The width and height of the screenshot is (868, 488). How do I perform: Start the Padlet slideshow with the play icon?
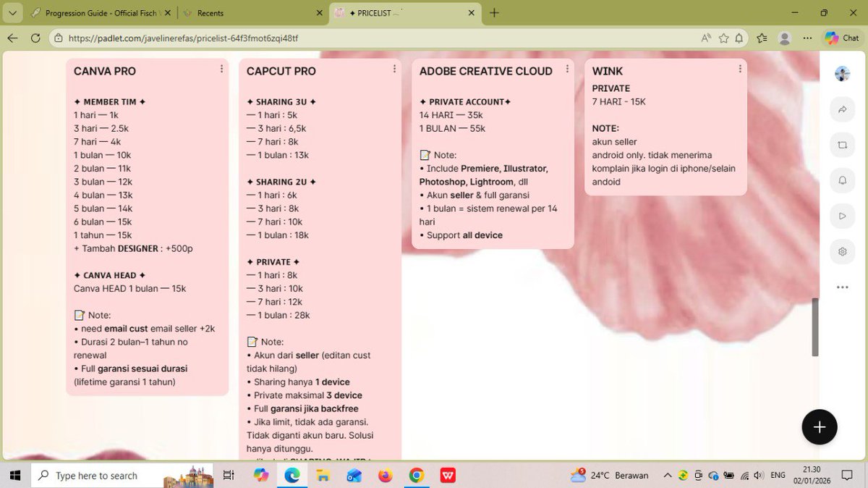[841, 216]
